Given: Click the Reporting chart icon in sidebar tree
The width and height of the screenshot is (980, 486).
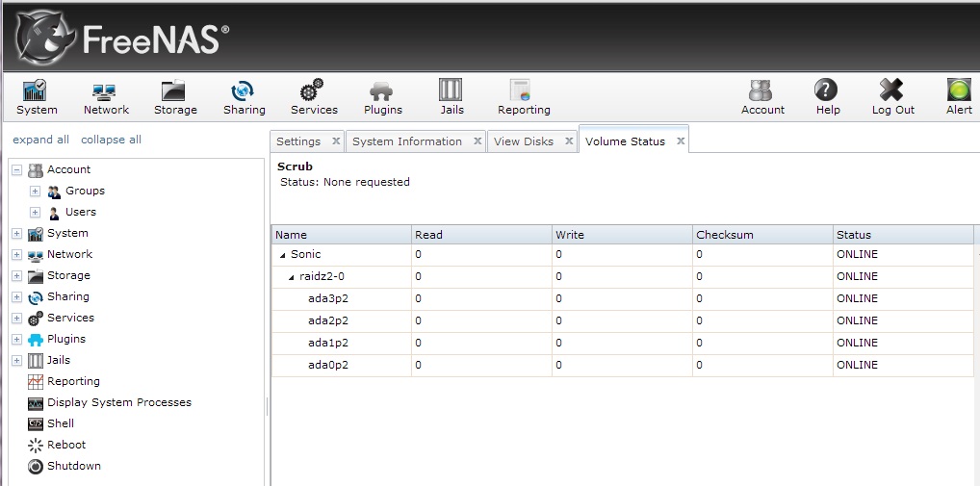Looking at the screenshot, I should click(36, 382).
